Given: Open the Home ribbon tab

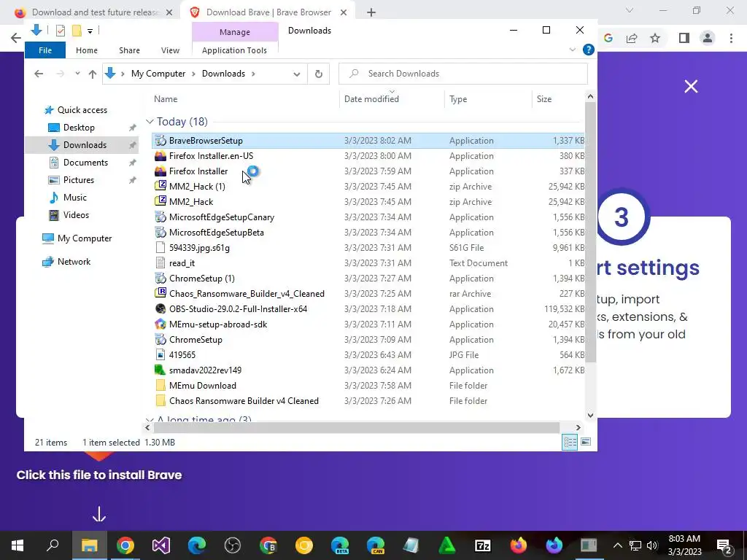Looking at the screenshot, I should click(x=87, y=50).
